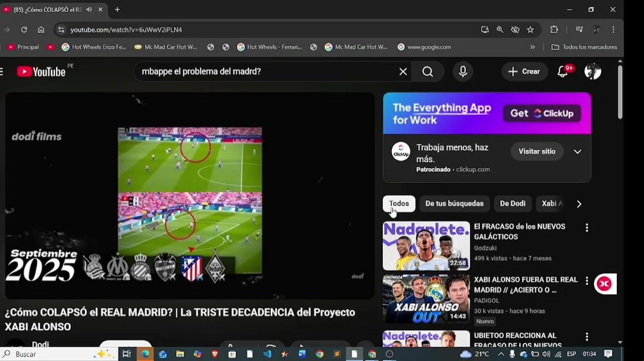Open a new browser tab
This screenshot has height=361, width=644.
[x=117, y=10]
